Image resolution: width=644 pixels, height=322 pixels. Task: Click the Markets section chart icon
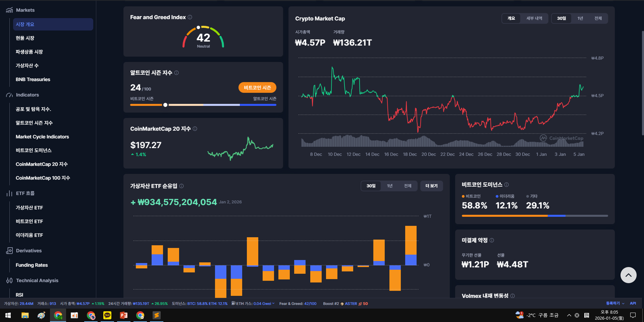coord(9,10)
